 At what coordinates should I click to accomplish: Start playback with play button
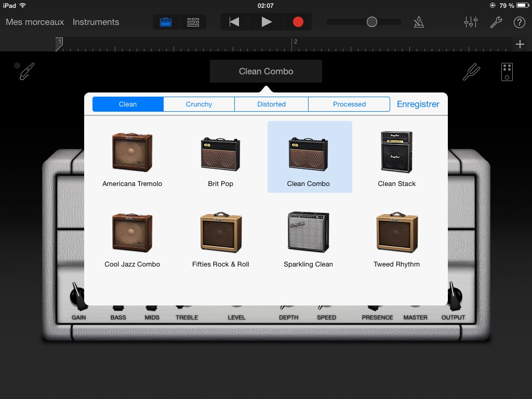pyautogui.click(x=267, y=22)
